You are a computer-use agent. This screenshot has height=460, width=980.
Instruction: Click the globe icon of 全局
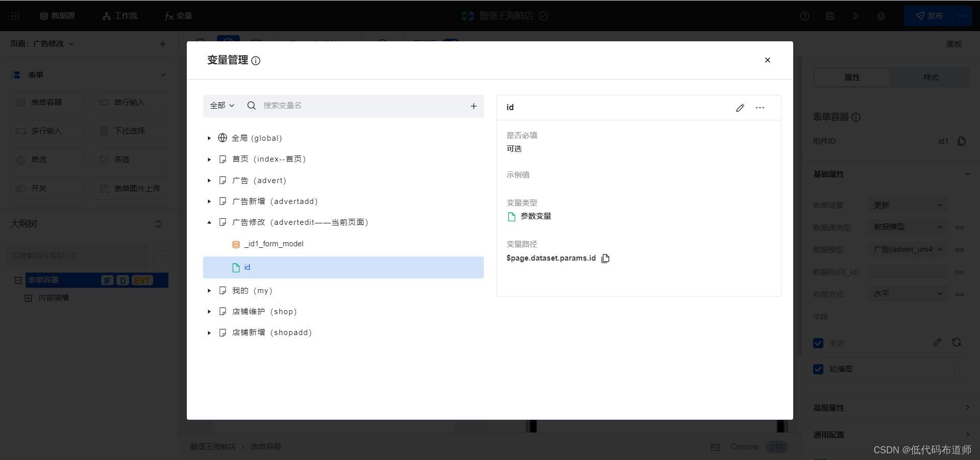(x=223, y=138)
